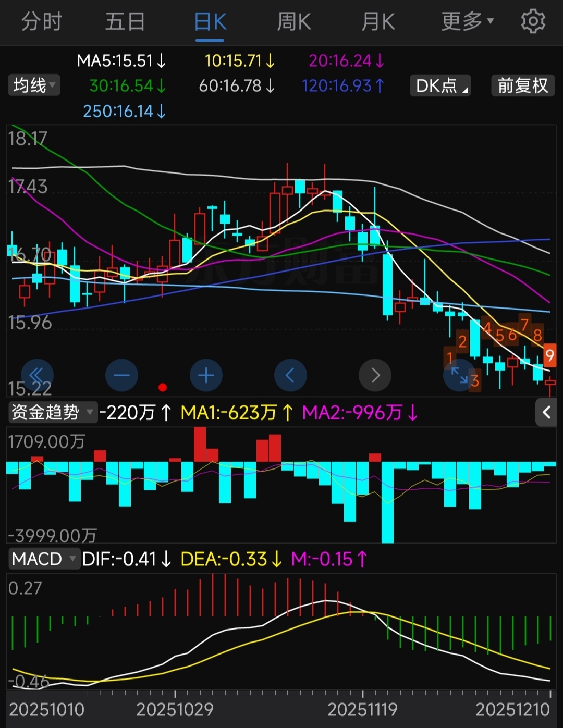Tap the 30:16.54 moving average value
Viewport: 563px width, 728px height.
pos(128,85)
